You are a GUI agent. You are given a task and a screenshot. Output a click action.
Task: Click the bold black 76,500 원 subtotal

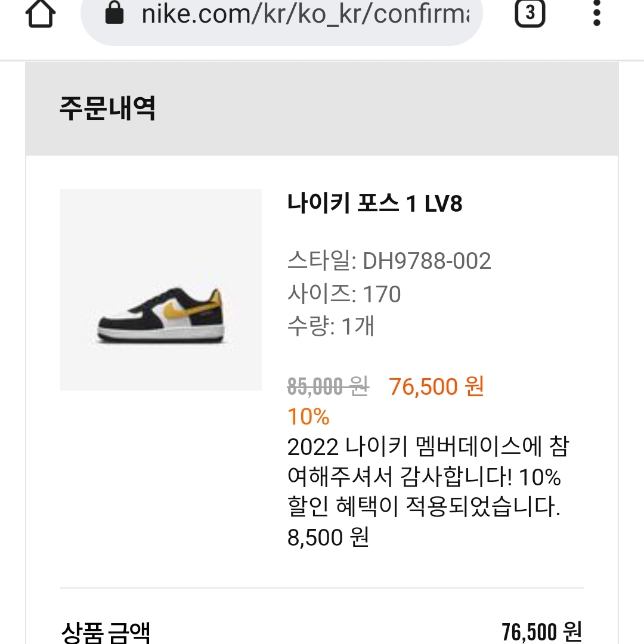click(541, 631)
